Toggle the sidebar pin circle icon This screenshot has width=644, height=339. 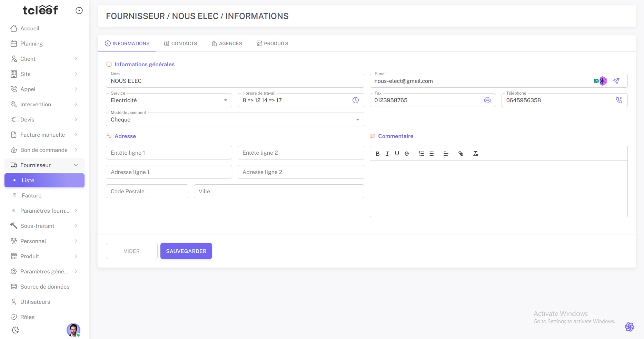pos(79,11)
